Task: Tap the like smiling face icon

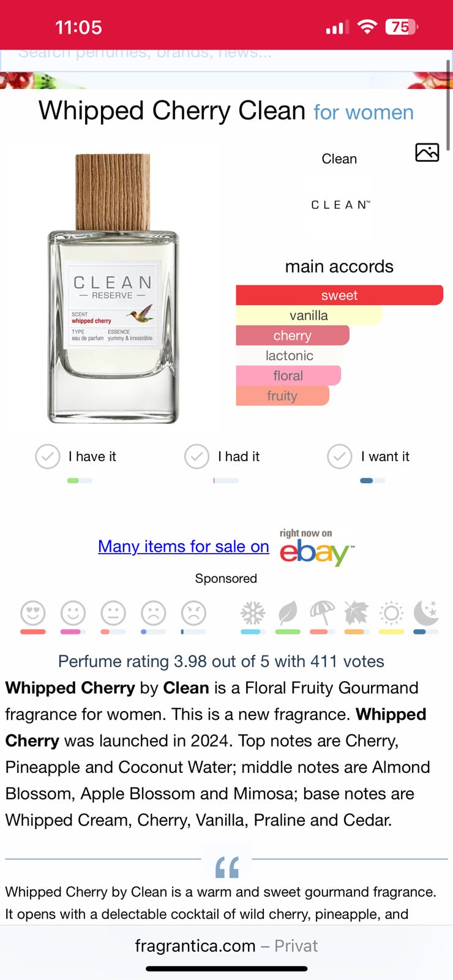Action: click(x=73, y=612)
